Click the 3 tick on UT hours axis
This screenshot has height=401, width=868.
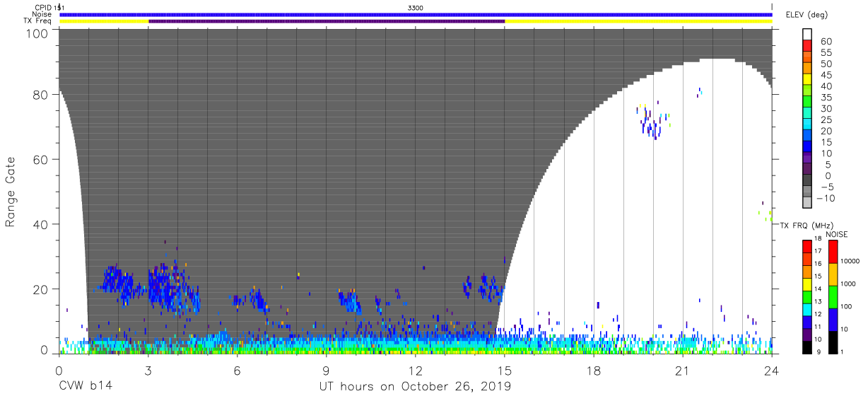(148, 371)
